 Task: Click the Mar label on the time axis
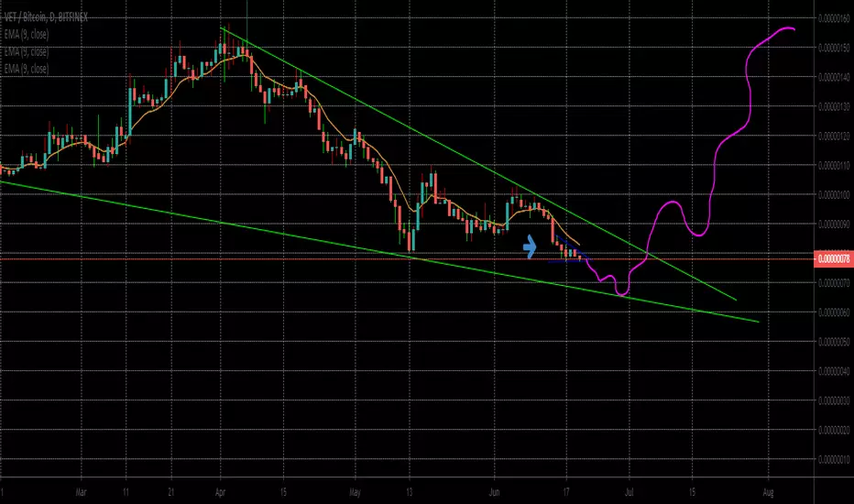pos(81,493)
